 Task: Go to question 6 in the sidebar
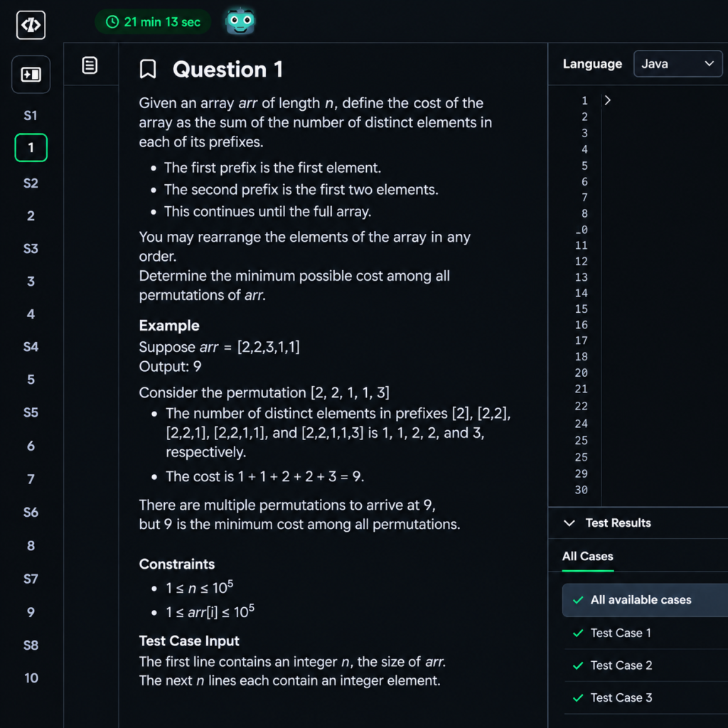click(31, 446)
